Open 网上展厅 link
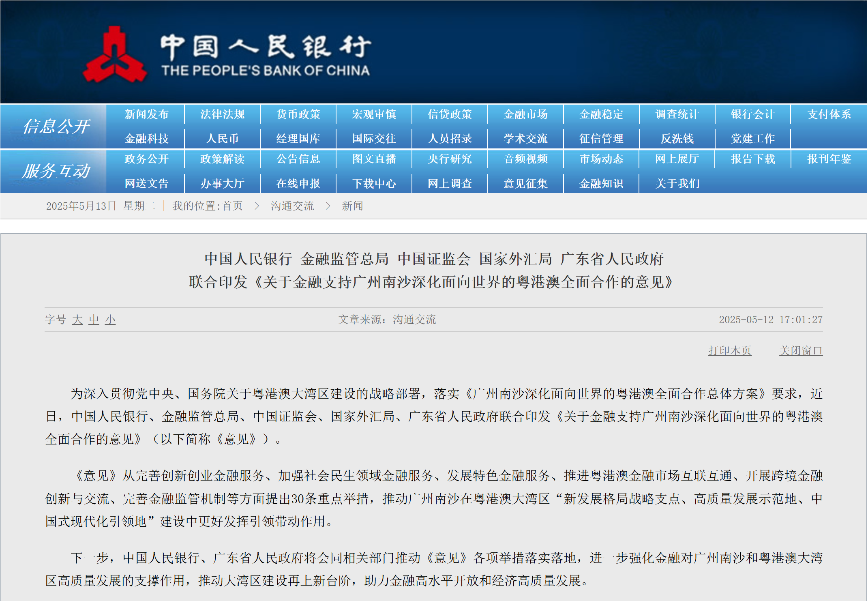Image resolution: width=868 pixels, height=601 pixels. 677,159
